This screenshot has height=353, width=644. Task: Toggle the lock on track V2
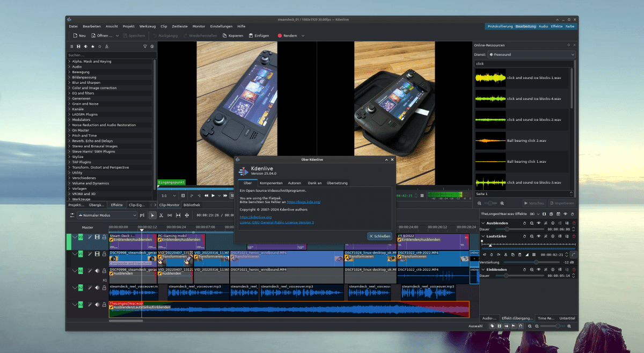click(104, 237)
